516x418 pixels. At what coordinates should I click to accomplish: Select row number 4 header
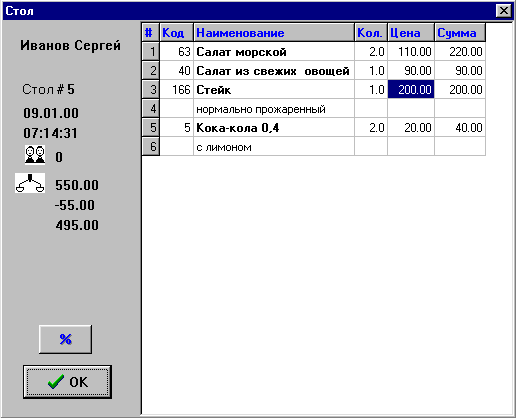coord(151,109)
